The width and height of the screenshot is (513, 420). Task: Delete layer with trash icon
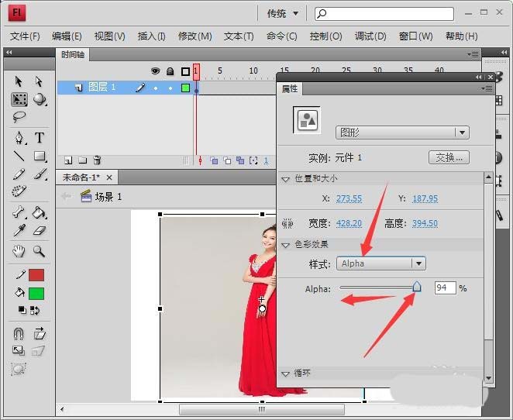97,160
